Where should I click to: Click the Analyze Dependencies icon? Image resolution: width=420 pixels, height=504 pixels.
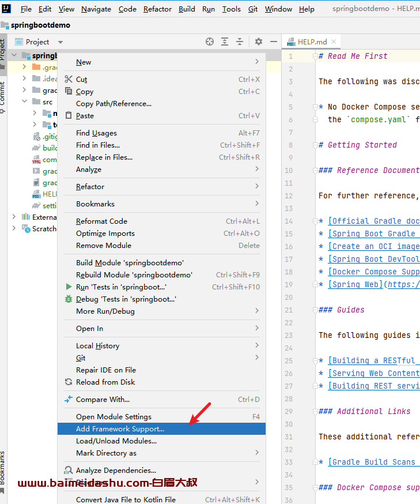[69, 470]
